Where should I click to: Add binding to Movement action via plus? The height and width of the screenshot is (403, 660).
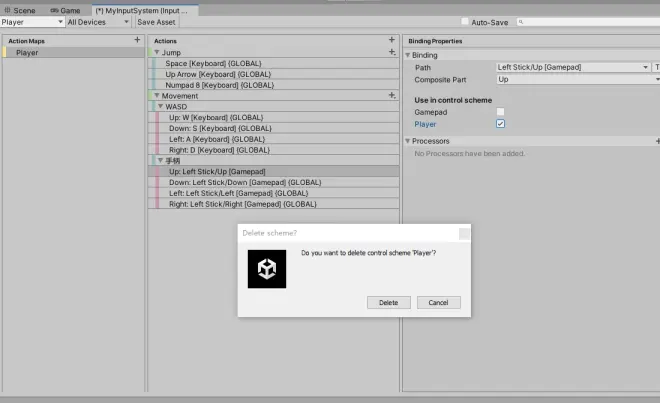392,95
